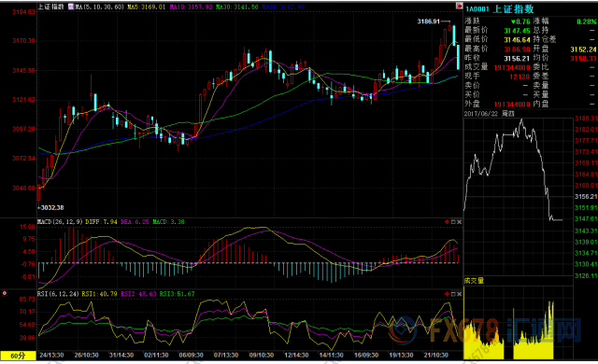Click the 31/14:30 time axis label
Screen dimensions: 598x364
click(x=121, y=356)
